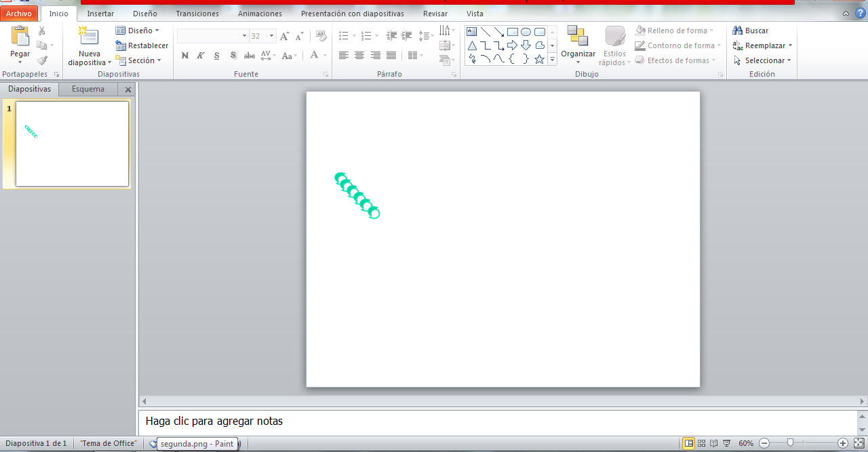Toggle strikethrough abc formatting
This screenshot has width=868, height=452.
[250, 56]
